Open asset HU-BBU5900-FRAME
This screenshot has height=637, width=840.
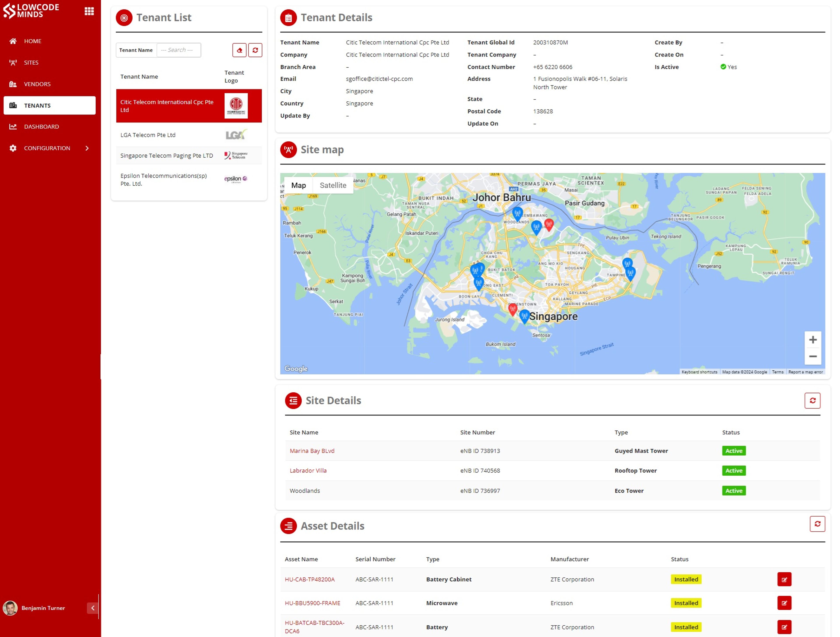(313, 604)
